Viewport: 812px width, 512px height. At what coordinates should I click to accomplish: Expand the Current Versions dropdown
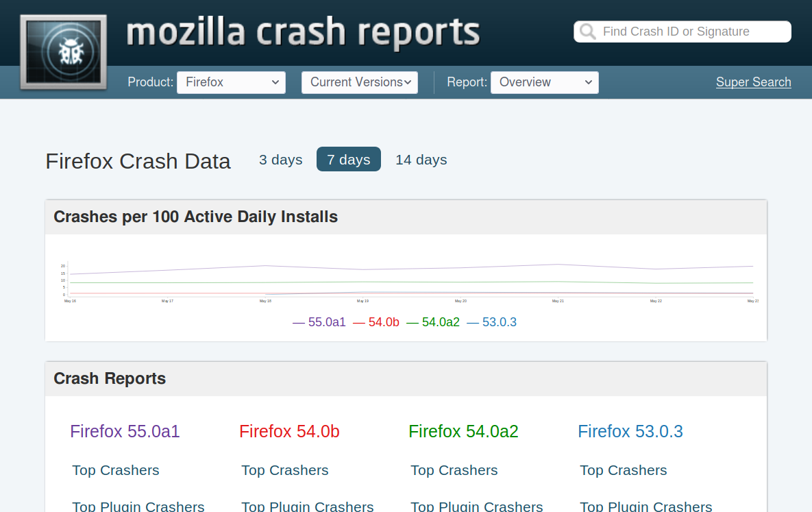tap(359, 82)
